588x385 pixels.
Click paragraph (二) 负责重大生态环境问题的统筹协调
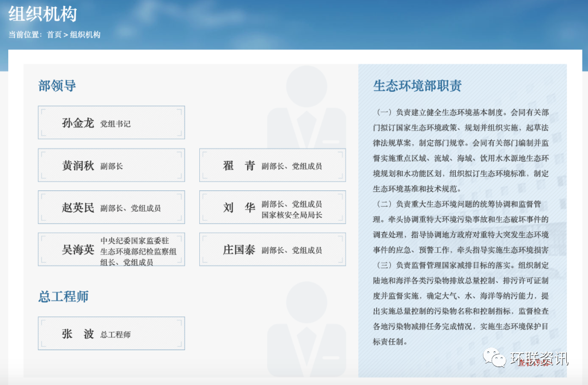[461, 227]
